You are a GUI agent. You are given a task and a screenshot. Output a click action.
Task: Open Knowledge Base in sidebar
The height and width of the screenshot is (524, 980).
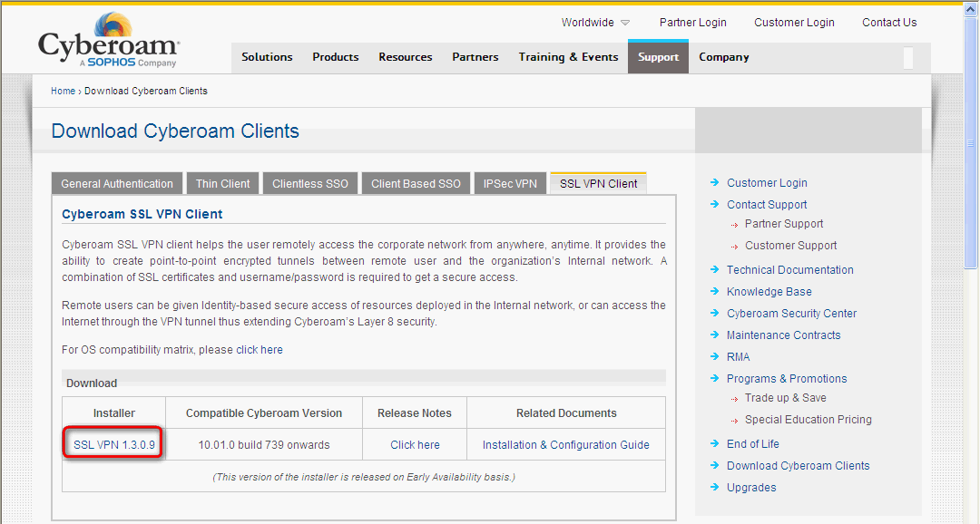tap(769, 292)
